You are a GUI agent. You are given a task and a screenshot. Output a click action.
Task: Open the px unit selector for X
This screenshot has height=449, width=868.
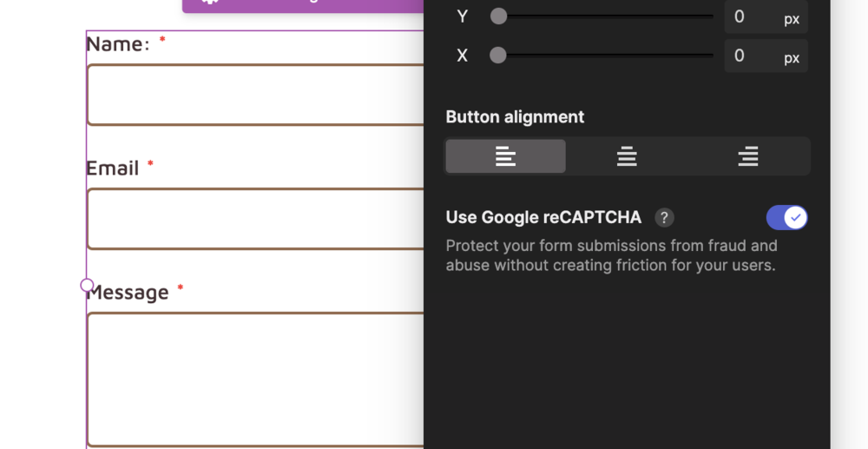pos(792,57)
